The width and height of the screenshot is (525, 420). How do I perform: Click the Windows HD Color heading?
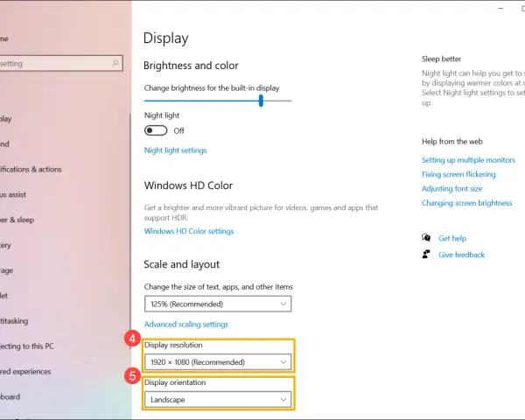188,185
